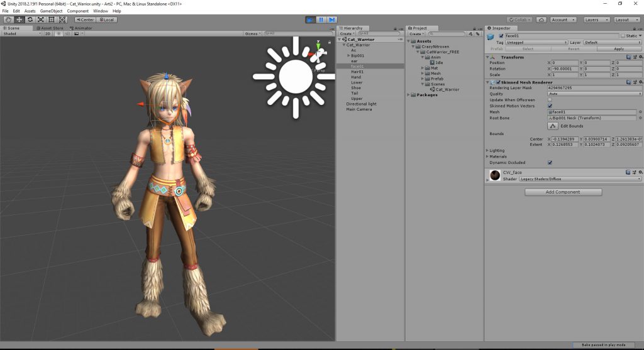Click Project Create button
The width and height of the screenshot is (644, 350).
coord(416,34)
